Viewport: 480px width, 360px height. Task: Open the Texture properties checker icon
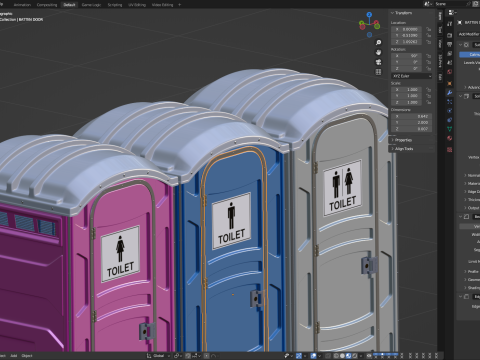(x=450, y=150)
